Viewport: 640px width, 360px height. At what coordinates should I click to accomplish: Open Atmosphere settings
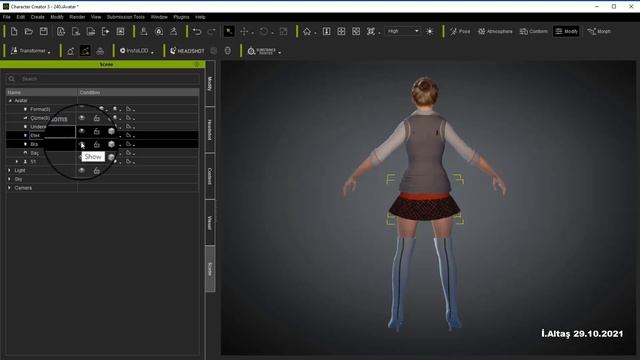click(x=495, y=31)
